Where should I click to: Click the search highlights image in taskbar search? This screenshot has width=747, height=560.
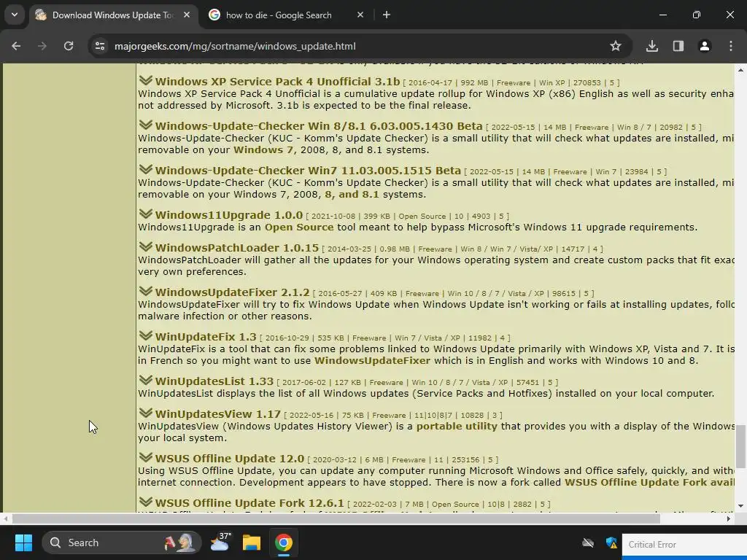pyautogui.click(x=180, y=542)
